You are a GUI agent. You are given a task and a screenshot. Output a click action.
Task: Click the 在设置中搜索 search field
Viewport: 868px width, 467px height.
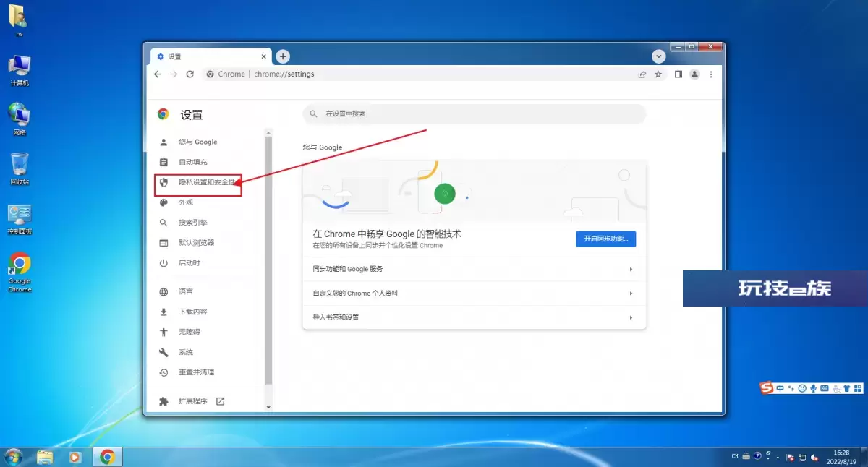pyautogui.click(x=474, y=113)
